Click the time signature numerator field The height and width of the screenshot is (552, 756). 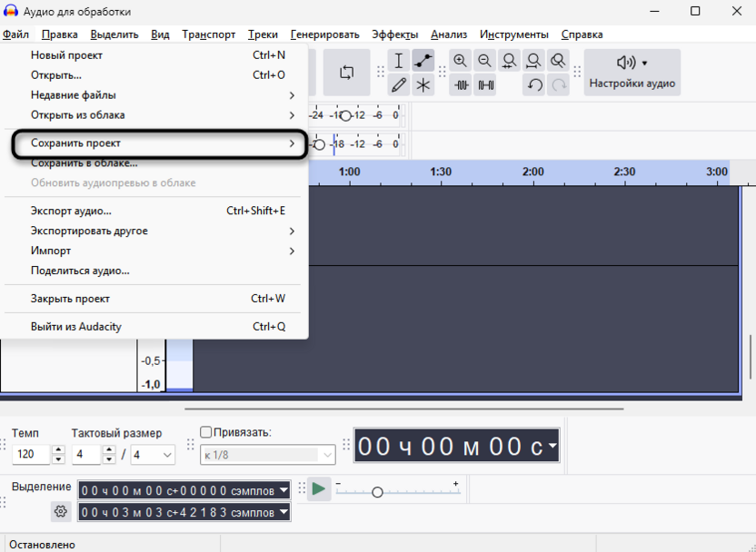87,454
